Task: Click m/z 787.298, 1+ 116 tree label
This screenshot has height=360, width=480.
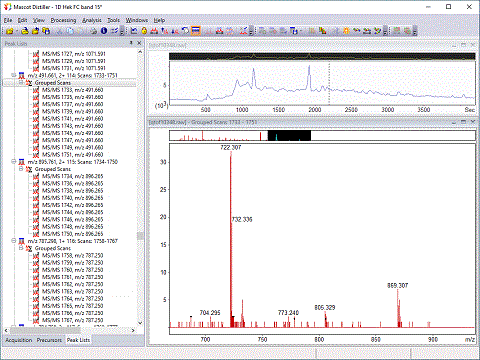Action: coord(73,241)
